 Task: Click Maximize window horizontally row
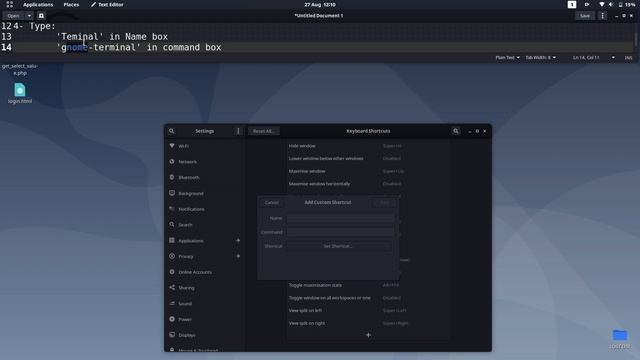pos(368,184)
